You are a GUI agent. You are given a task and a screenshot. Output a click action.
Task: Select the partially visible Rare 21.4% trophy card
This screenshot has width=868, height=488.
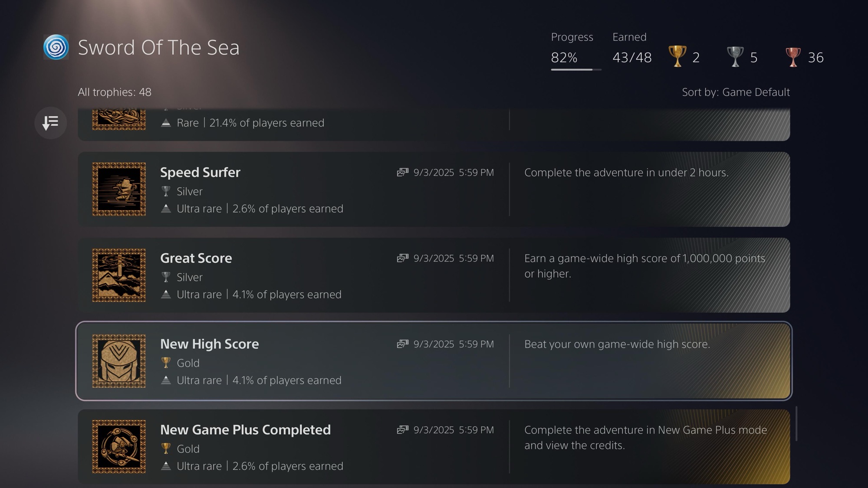click(x=434, y=124)
